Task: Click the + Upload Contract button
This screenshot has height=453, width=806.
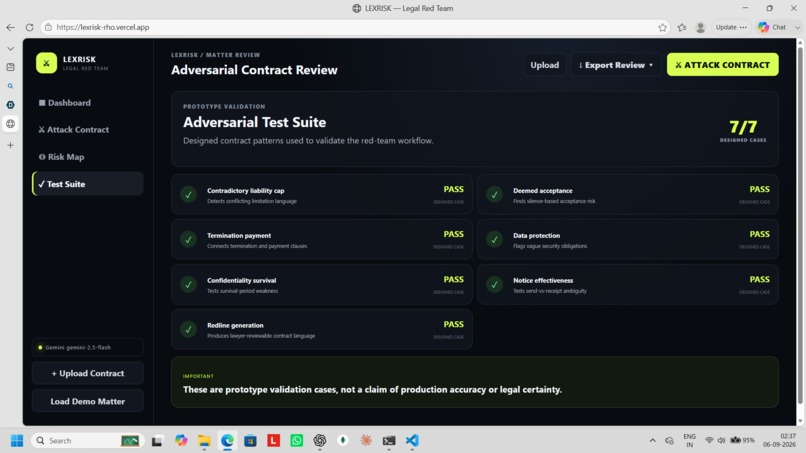Action: (87, 373)
